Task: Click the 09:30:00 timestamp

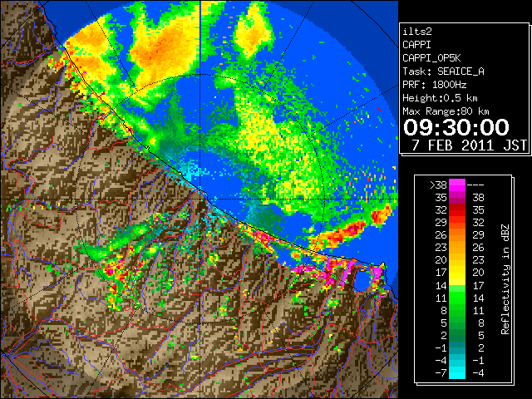Action: click(456, 127)
